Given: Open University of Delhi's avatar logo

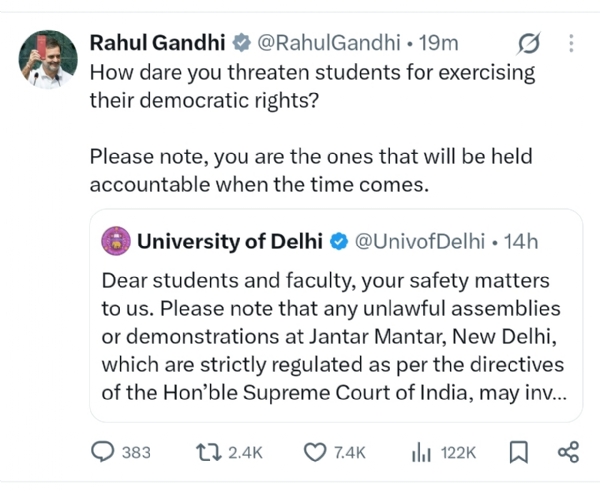Looking at the screenshot, I should pos(116,241).
